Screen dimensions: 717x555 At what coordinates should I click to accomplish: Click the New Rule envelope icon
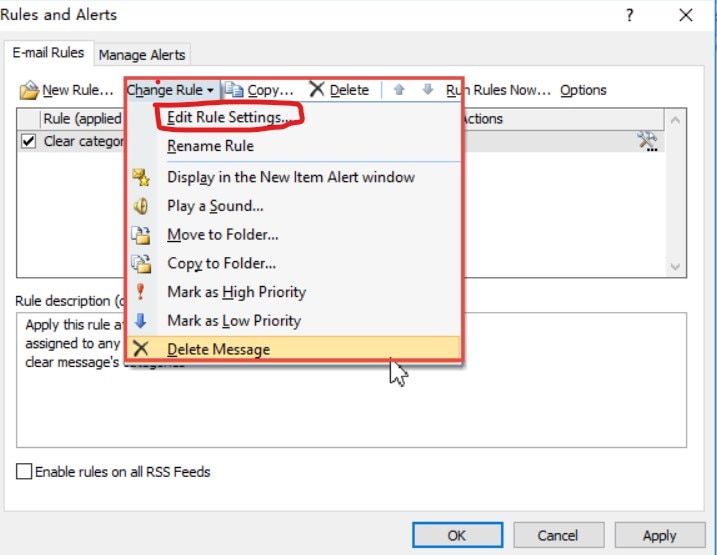tap(29, 90)
